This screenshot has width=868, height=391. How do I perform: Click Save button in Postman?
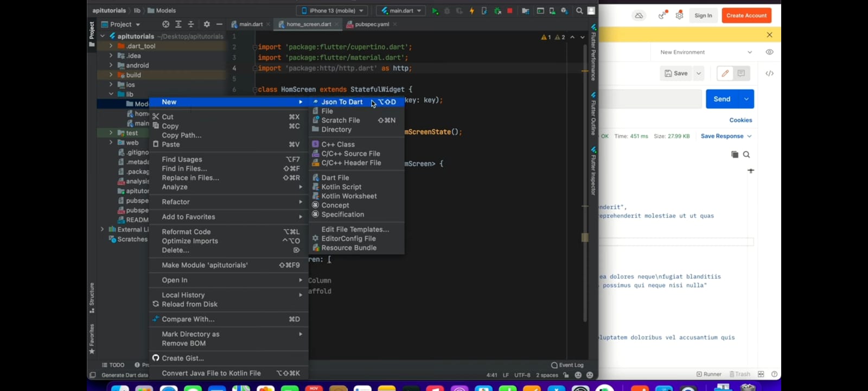(x=676, y=73)
